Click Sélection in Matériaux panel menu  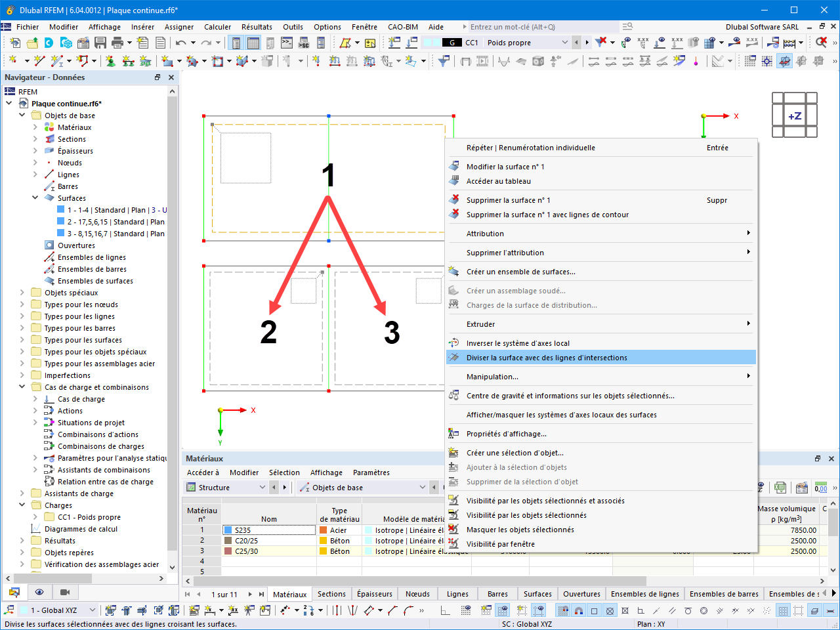point(284,472)
